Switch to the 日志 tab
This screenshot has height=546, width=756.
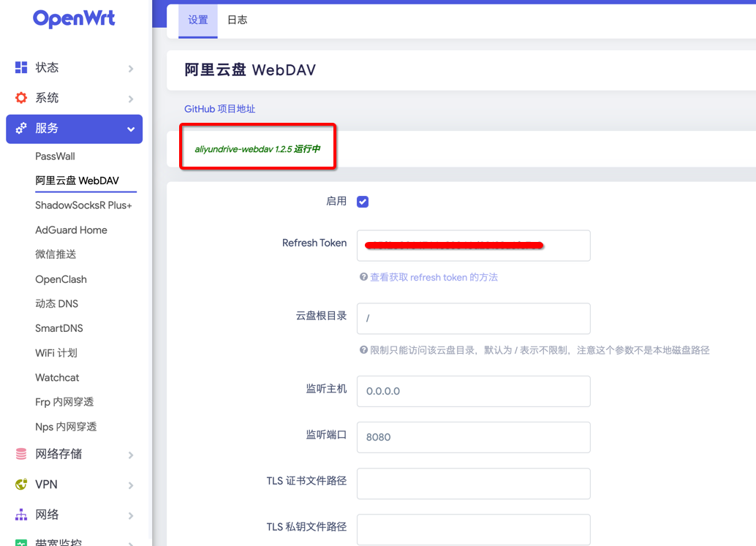[237, 20]
